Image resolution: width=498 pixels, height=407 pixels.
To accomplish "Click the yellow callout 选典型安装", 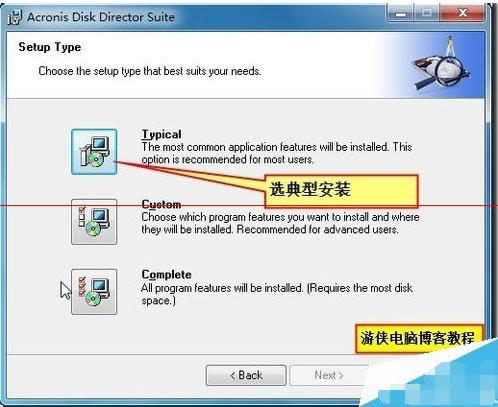I will (341, 190).
